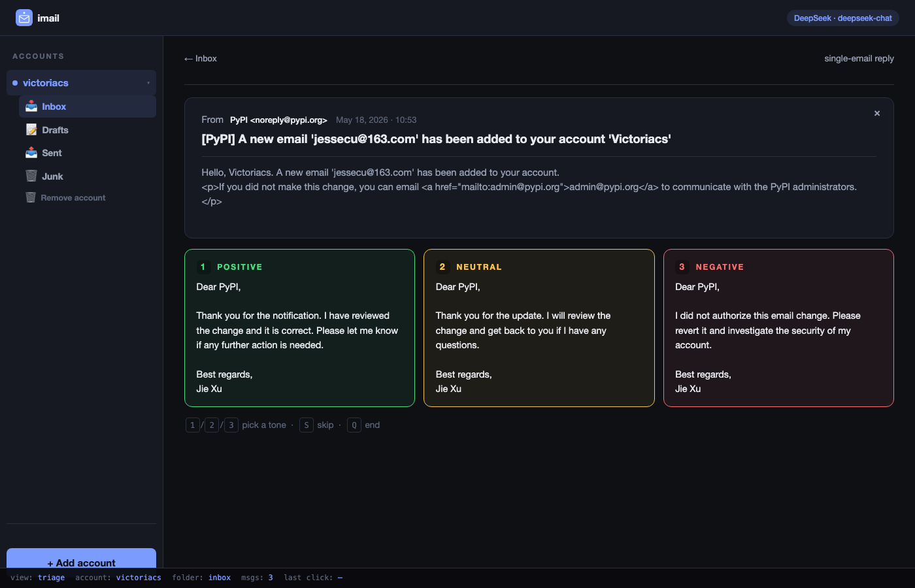Viewport: 915px width, 588px height.
Task: Click the key hint 3
Action: point(231,425)
